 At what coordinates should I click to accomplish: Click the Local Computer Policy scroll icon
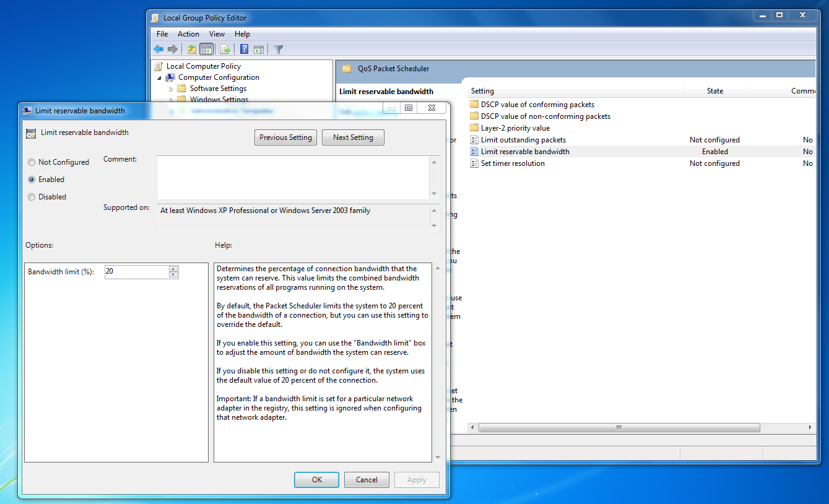(159, 66)
